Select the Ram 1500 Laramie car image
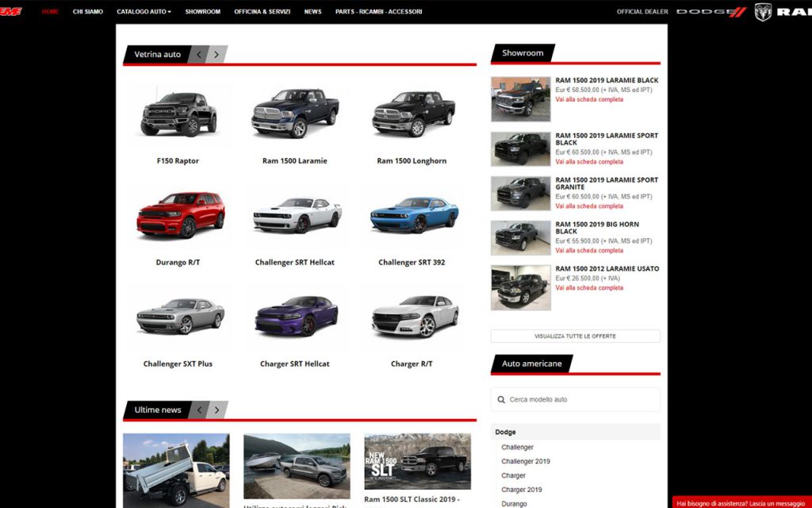Screen dimensions: 812x508 (295, 113)
